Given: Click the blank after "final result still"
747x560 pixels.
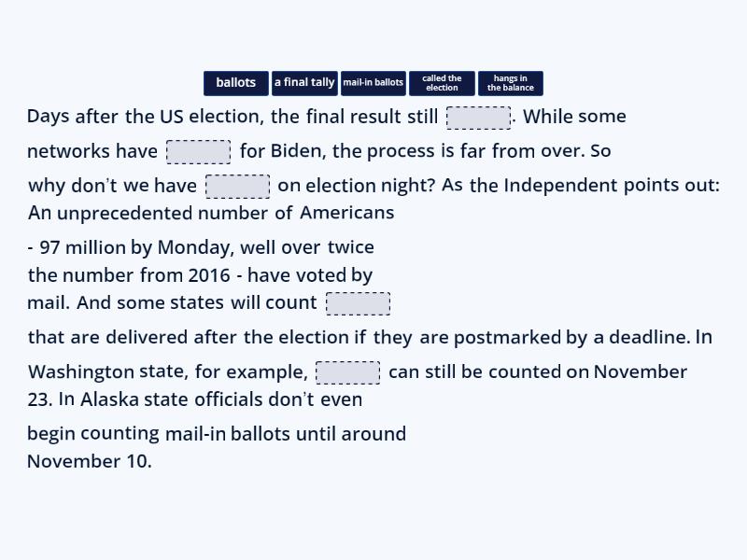Looking at the screenshot, I should point(478,117).
